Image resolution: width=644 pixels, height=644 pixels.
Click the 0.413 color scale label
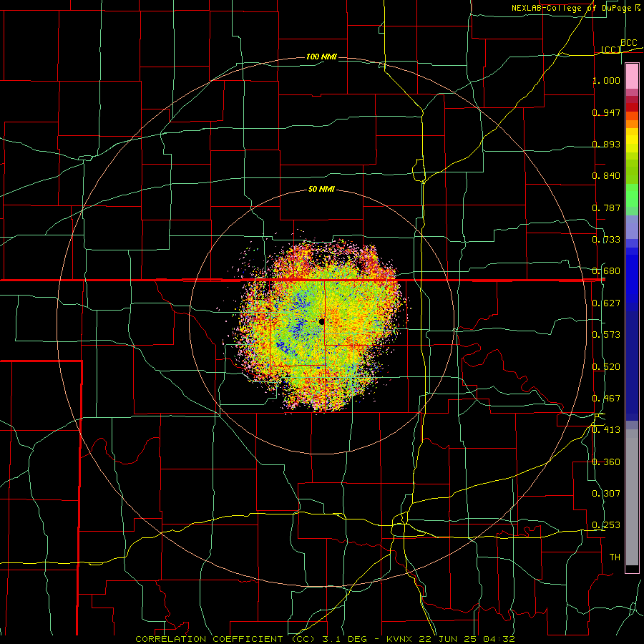(x=606, y=430)
